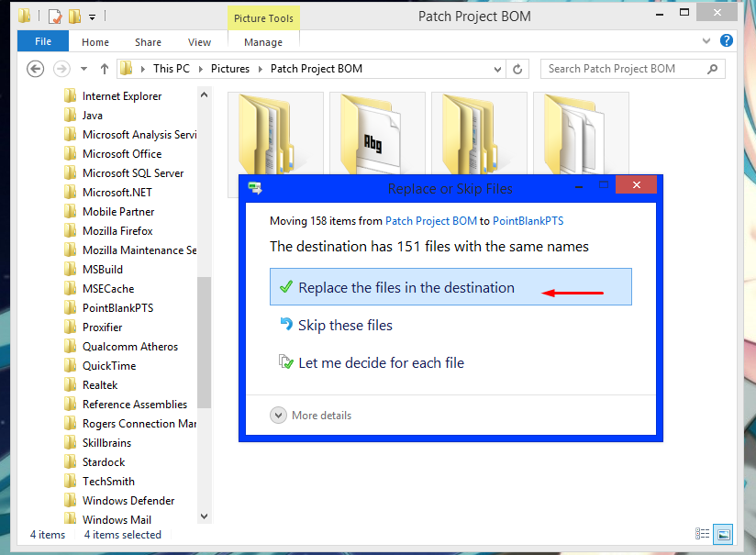Screen dimensions: 756x555
Task: Click the Up one level arrow
Action: tap(104, 69)
